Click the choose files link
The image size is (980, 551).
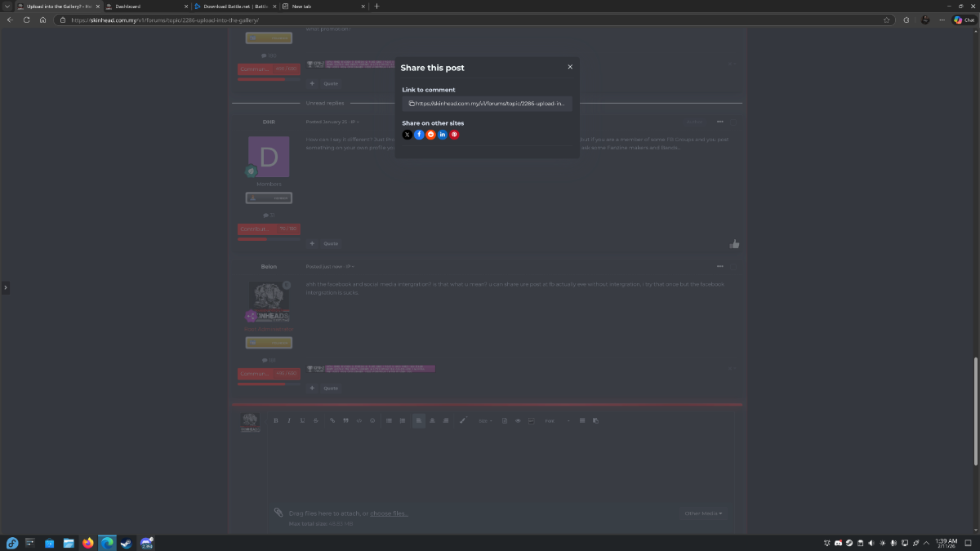(x=389, y=513)
